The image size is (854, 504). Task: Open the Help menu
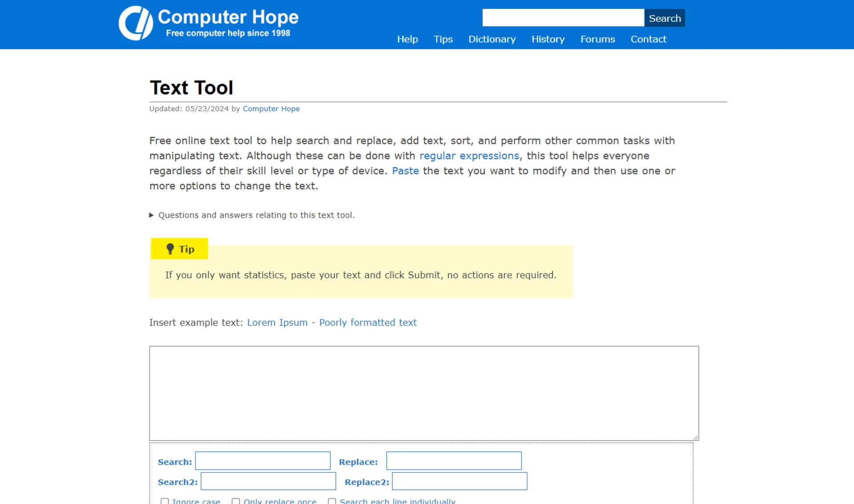(x=407, y=39)
